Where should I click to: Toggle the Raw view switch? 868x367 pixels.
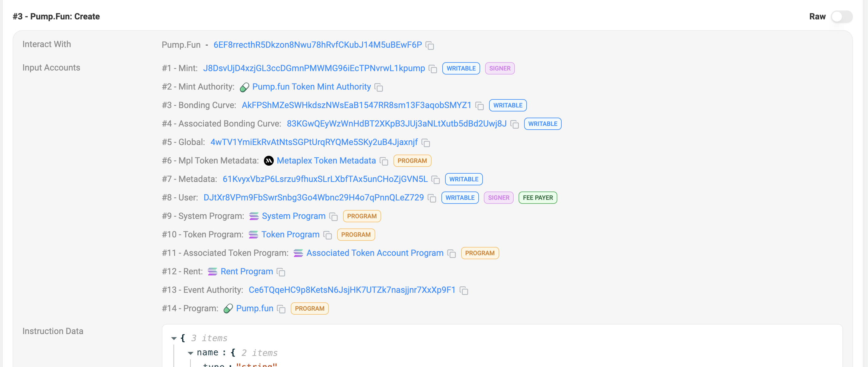pos(841,17)
